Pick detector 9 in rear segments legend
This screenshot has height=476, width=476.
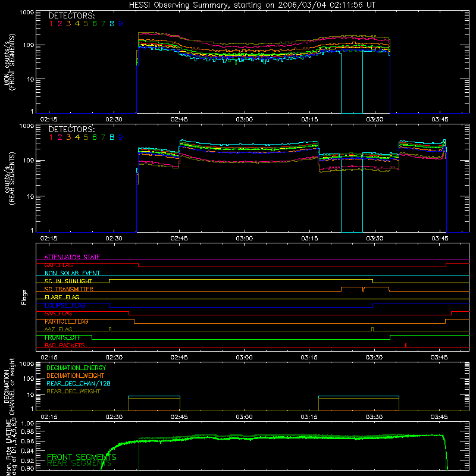[121, 137]
